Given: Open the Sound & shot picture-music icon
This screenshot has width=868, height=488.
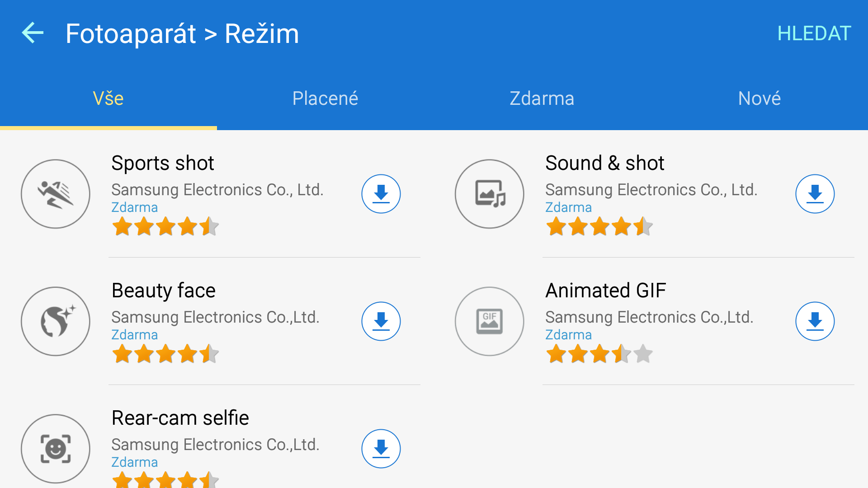Looking at the screenshot, I should coord(490,194).
